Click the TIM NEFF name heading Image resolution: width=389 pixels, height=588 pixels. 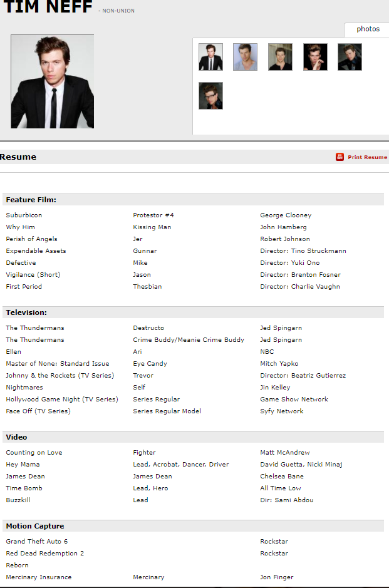(x=48, y=7)
